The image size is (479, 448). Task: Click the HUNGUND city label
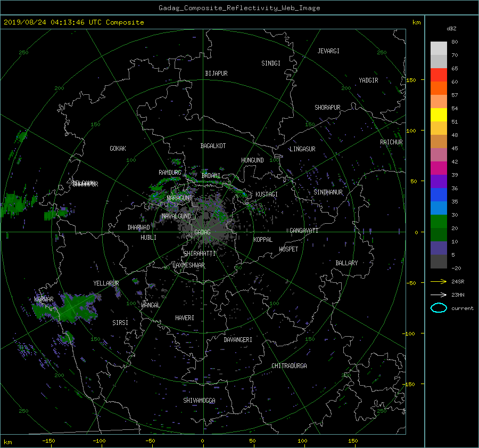tap(252, 160)
